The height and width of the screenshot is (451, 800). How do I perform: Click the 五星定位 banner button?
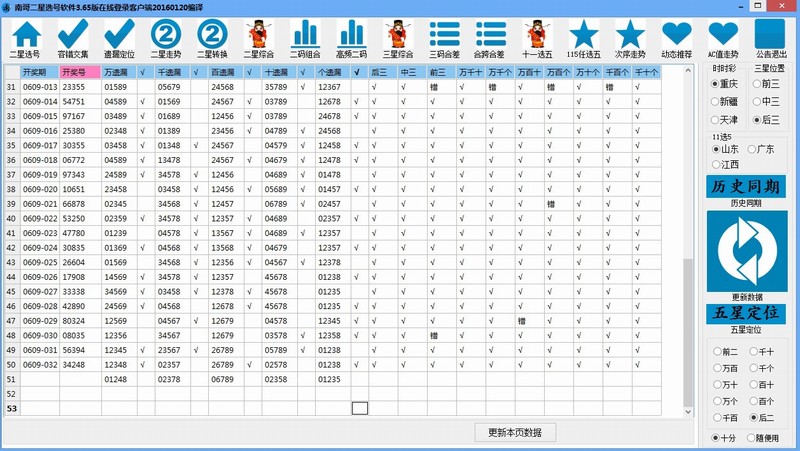point(748,313)
